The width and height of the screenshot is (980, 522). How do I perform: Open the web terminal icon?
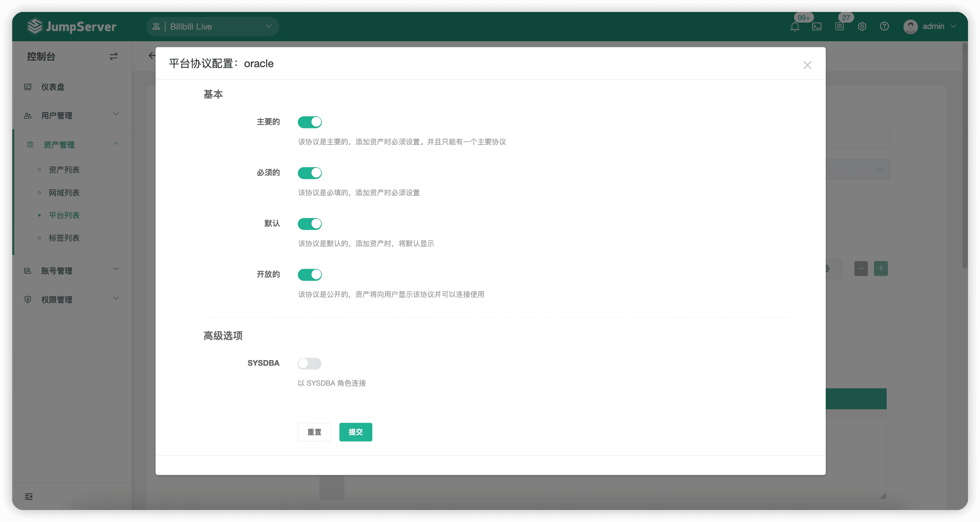click(817, 27)
